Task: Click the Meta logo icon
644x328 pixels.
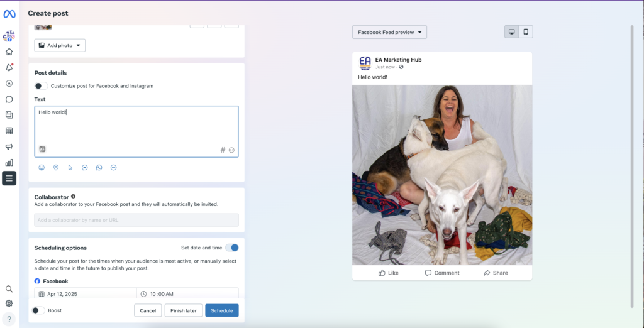Action: (x=9, y=14)
